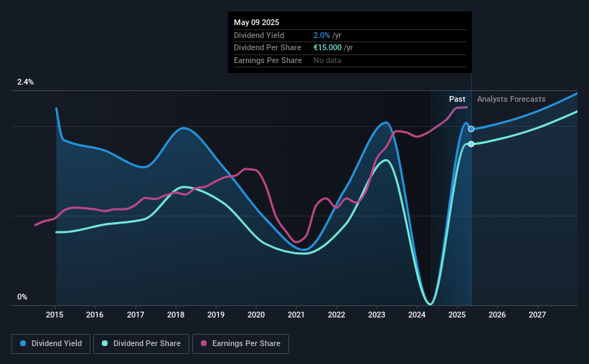The width and height of the screenshot is (589, 364).
Task: Click the blue dot in Dividend Yield legend
Action: (23, 343)
